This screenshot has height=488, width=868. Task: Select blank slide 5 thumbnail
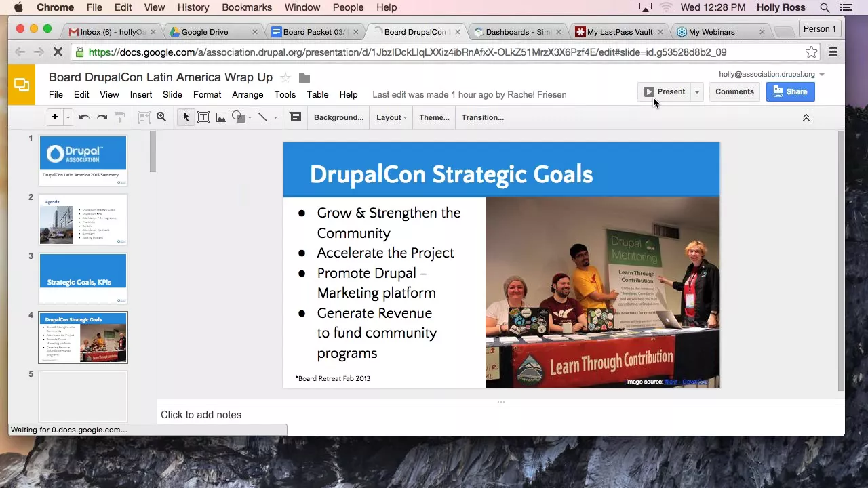click(83, 396)
